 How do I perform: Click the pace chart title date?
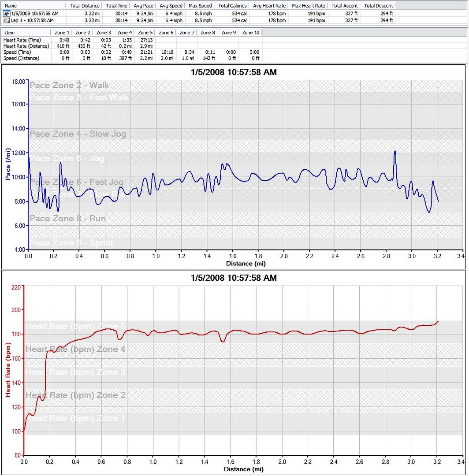point(234,72)
